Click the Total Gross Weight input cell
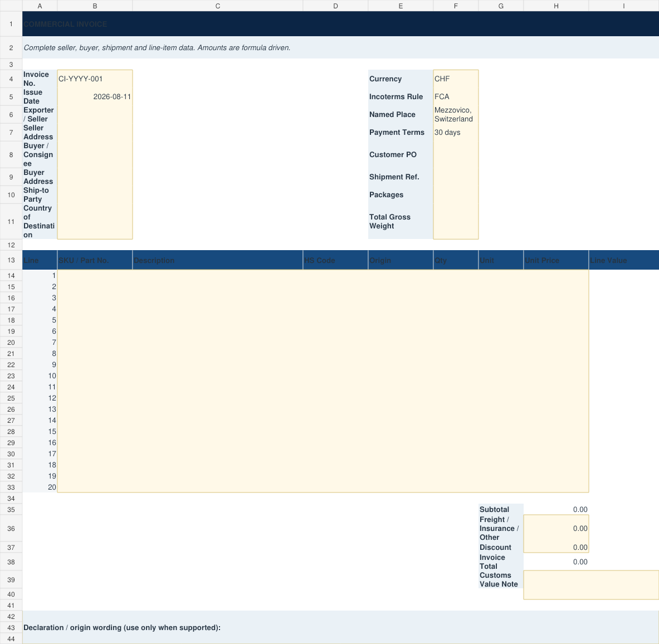Viewport: 659px width, 644px height. point(456,222)
